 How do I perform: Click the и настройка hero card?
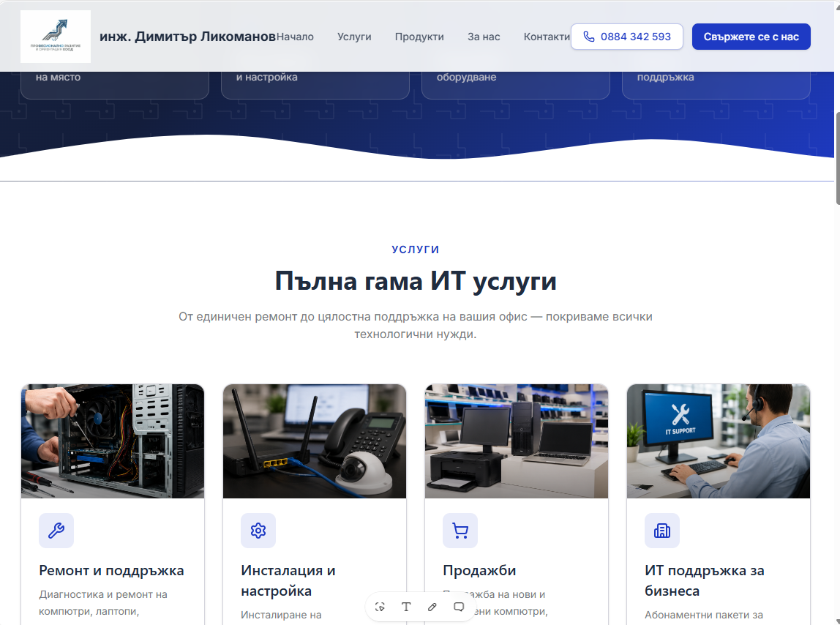tap(315, 85)
